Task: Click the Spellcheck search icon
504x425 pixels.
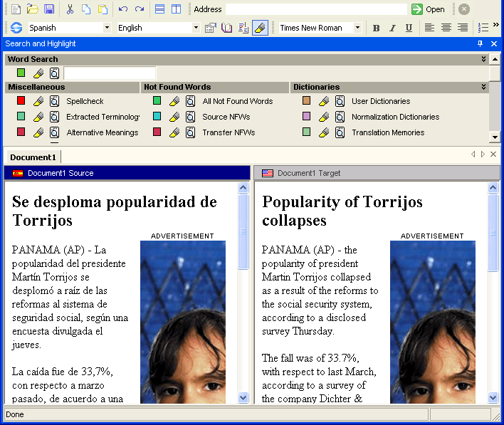Action: 54,101
